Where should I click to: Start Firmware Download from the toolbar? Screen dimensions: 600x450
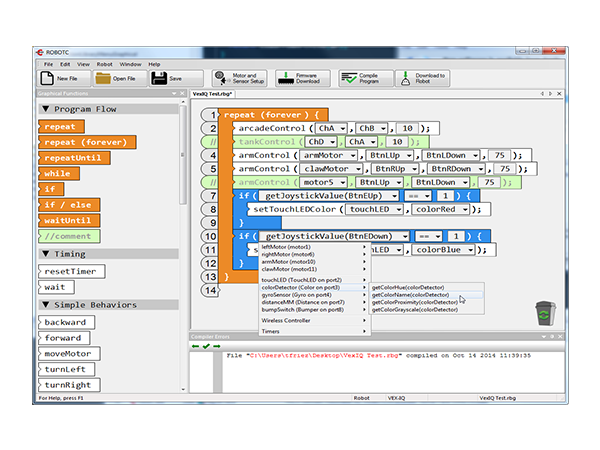point(286,78)
